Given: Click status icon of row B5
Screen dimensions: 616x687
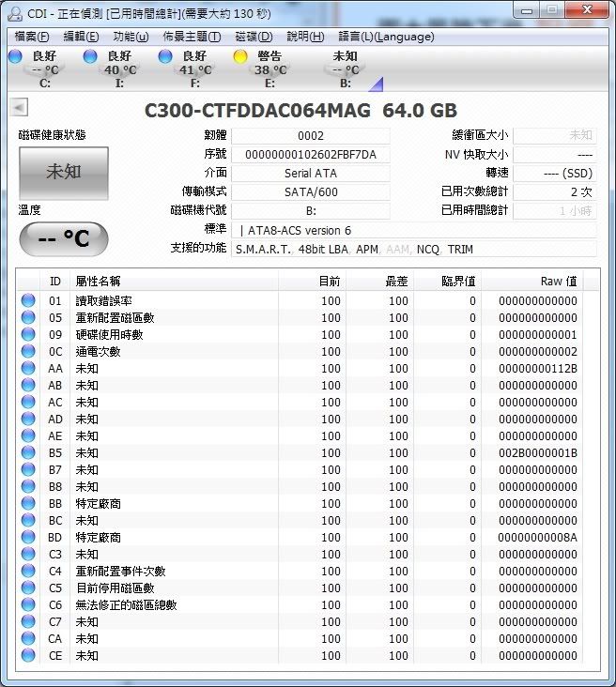Looking at the screenshot, I should 28,452.
